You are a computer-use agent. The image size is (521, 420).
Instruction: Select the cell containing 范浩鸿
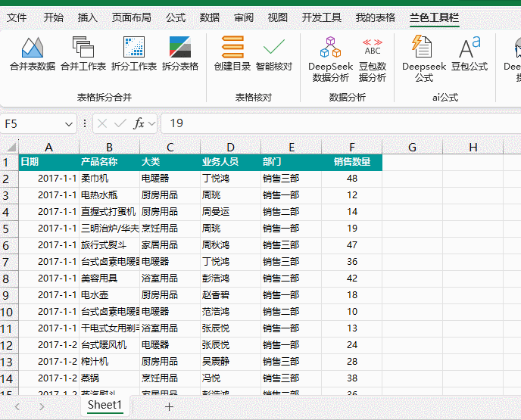tap(231, 312)
